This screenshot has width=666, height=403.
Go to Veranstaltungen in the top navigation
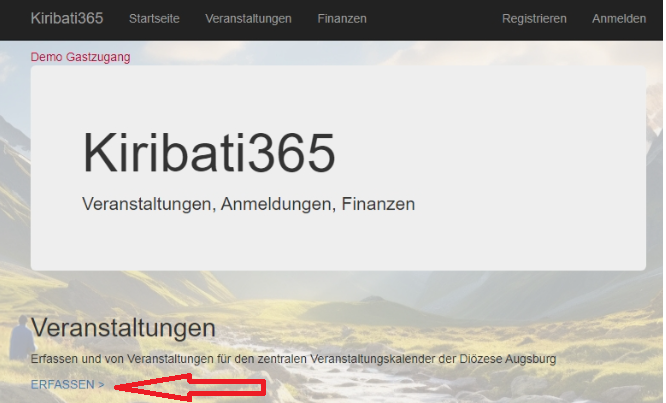[x=248, y=18]
